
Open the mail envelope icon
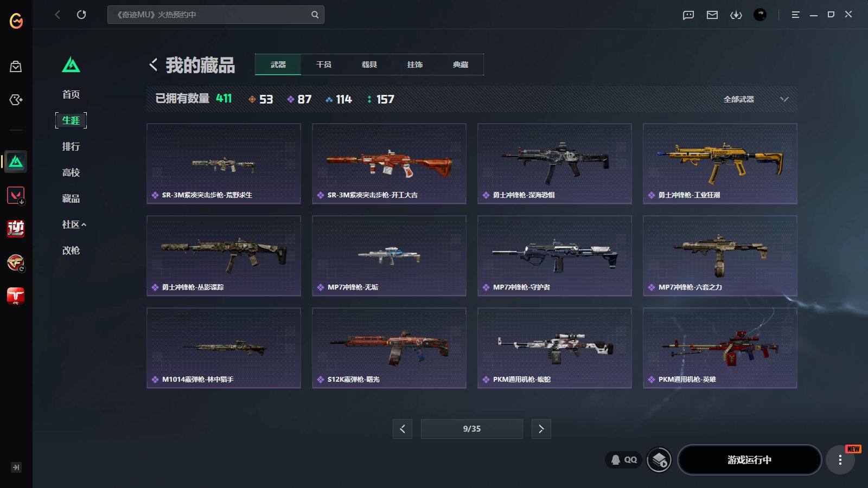pyautogui.click(x=712, y=15)
